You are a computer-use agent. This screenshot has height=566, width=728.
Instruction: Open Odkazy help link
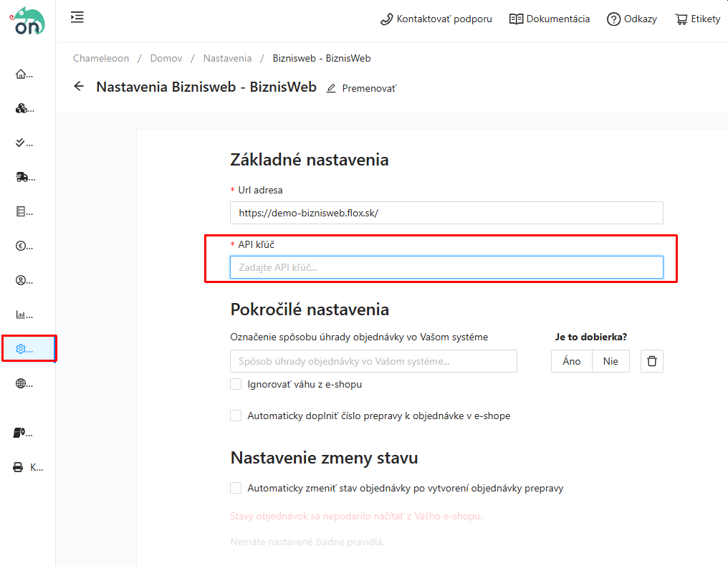pyautogui.click(x=632, y=19)
